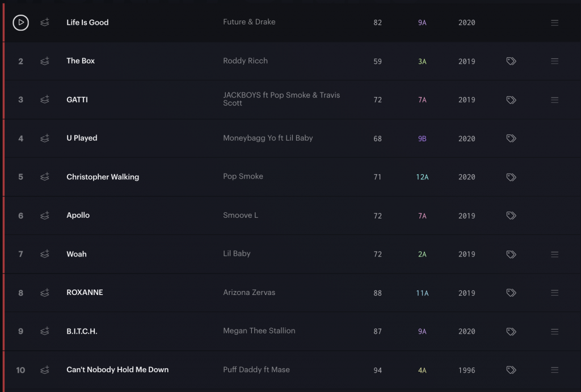The image size is (581, 392).
Task: Add The Box to the playlist
Action: point(45,61)
